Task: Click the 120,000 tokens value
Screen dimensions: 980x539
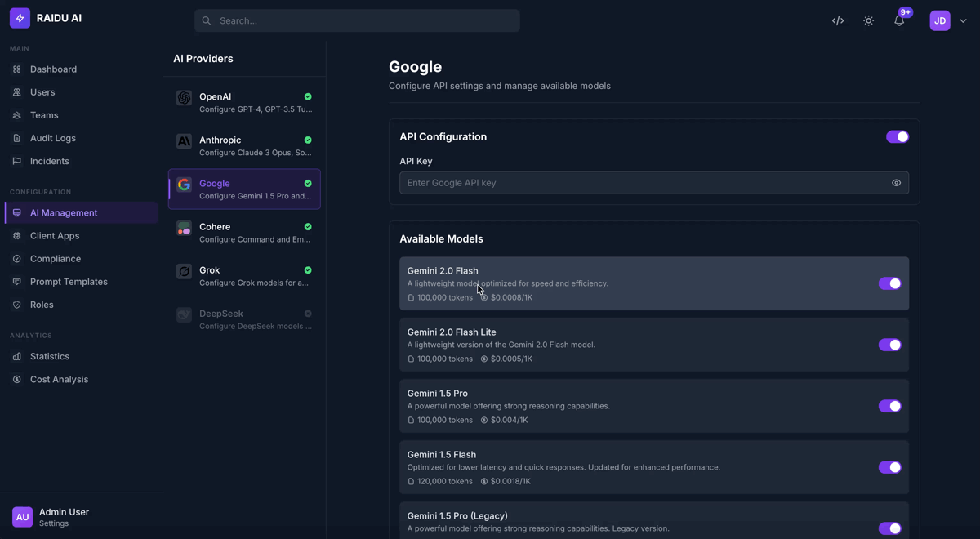Action: [445, 482]
